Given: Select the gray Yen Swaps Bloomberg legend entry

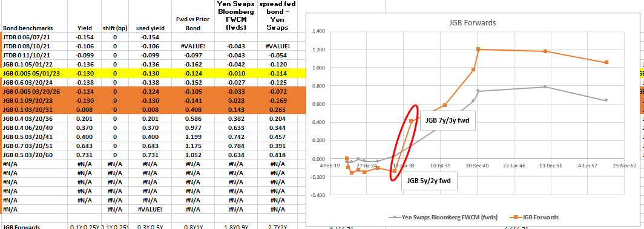Looking at the screenshot, I should coord(446,217).
